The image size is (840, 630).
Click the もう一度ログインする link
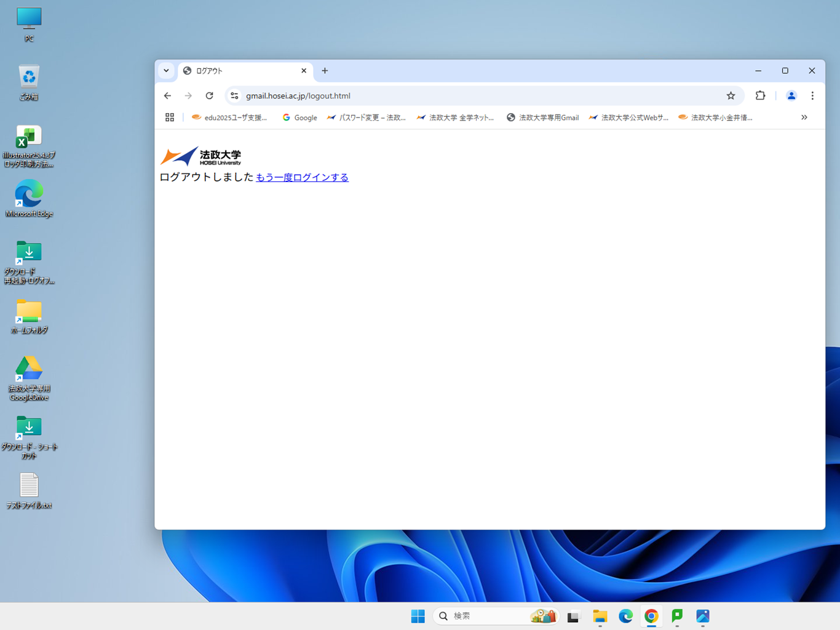point(302,178)
